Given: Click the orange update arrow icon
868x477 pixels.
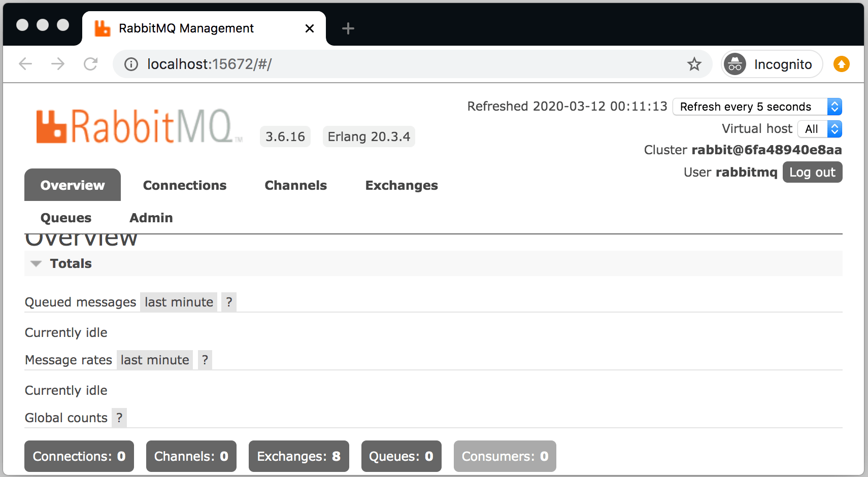Looking at the screenshot, I should tap(841, 64).
